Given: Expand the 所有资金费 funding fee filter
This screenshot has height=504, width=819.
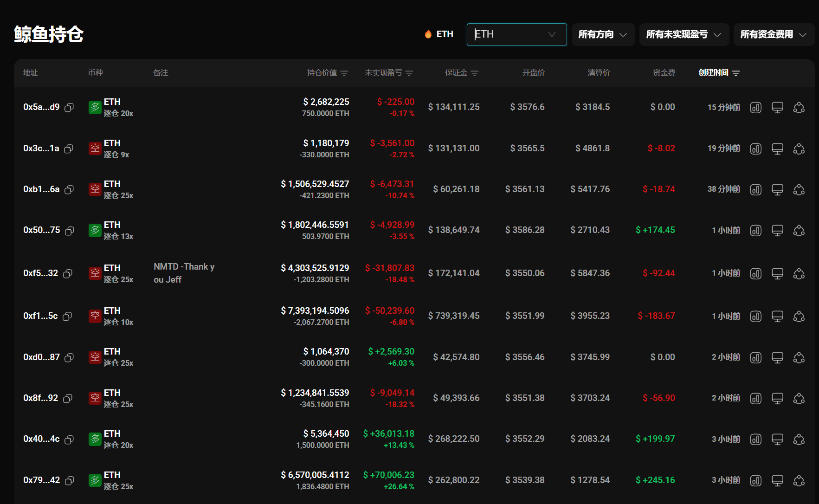Looking at the screenshot, I should [773, 35].
